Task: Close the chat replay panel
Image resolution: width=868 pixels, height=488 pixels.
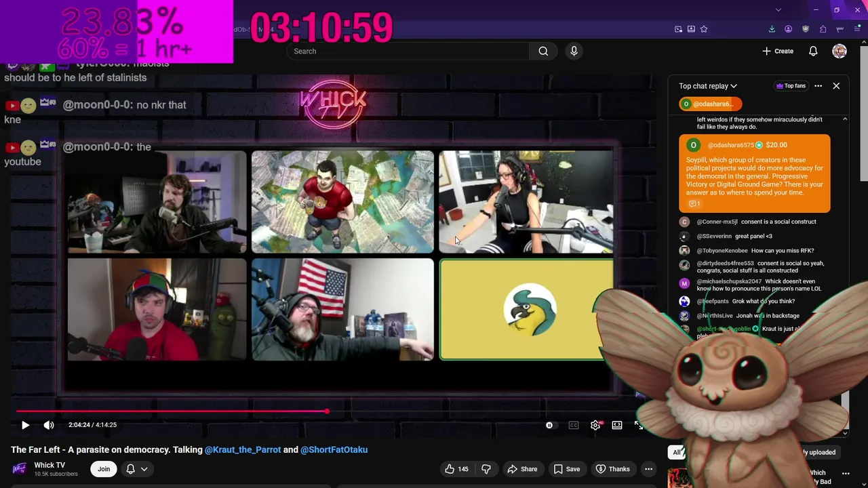Action: click(x=836, y=86)
